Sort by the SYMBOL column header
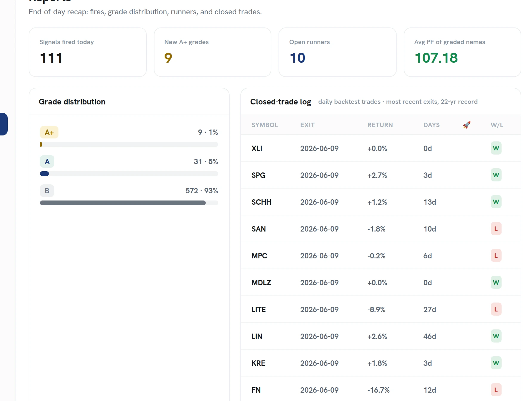This screenshot has height=401, width=532. pyautogui.click(x=265, y=125)
